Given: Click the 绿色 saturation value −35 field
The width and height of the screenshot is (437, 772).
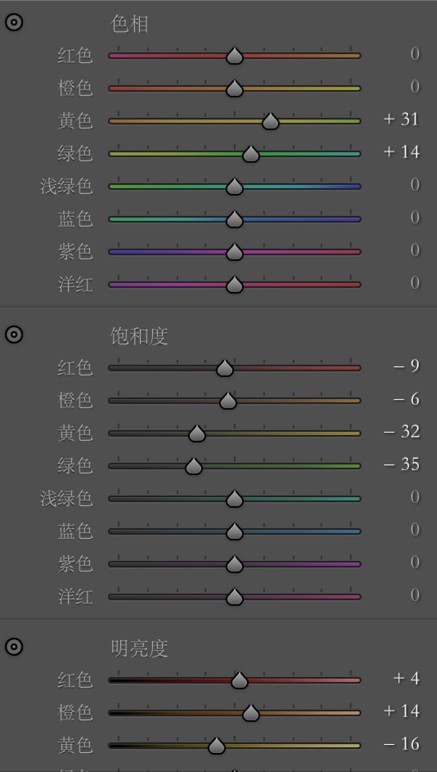Looking at the screenshot, I should coord(402,464).
